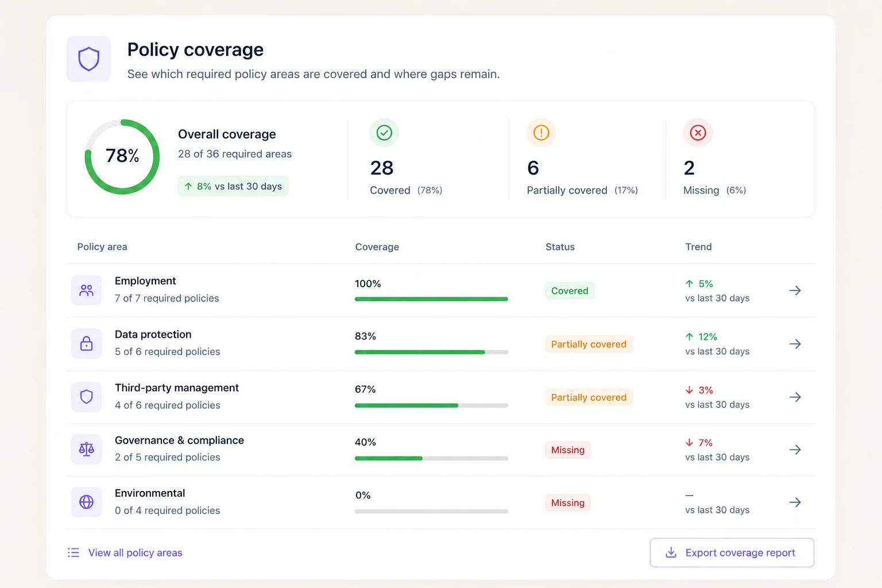Click the red X Missing icon
Screen dimensions: 882x588
(698, 133)
